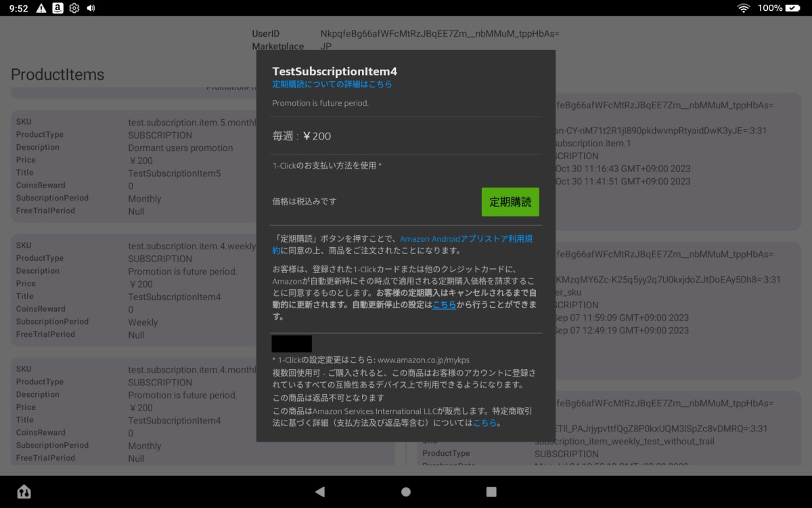Select the この商品は返品不可となります line

[328, 398]
